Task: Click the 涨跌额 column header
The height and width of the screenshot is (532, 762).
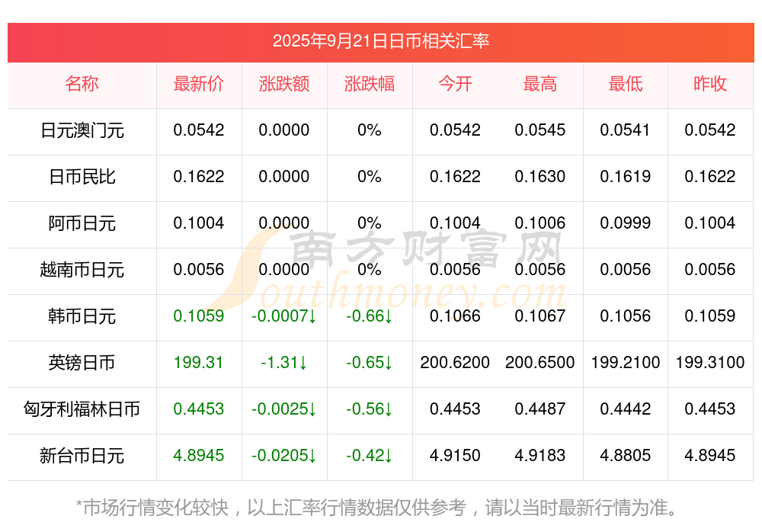Action: click(284, 84)
